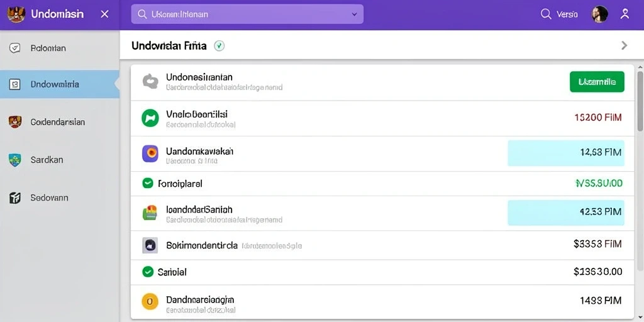Viewport: 644px width, 322px height.
Task: Open the yellow coin icon in Dandmareiangm row
Action: 150,301
